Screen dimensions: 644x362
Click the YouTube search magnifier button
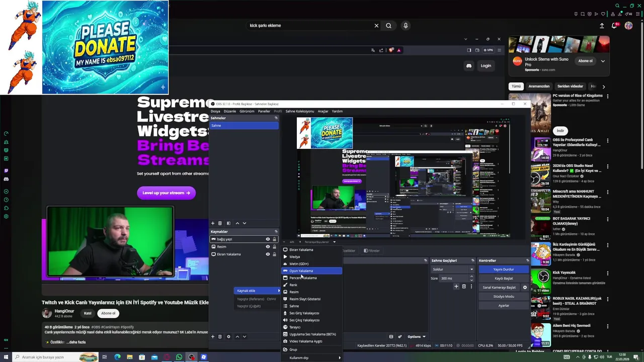388,26
